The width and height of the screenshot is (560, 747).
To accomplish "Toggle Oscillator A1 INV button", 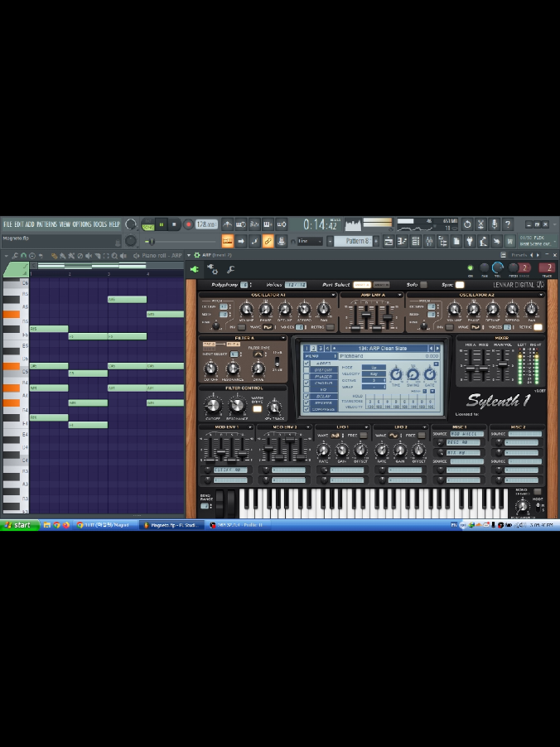I will (242, 328).
